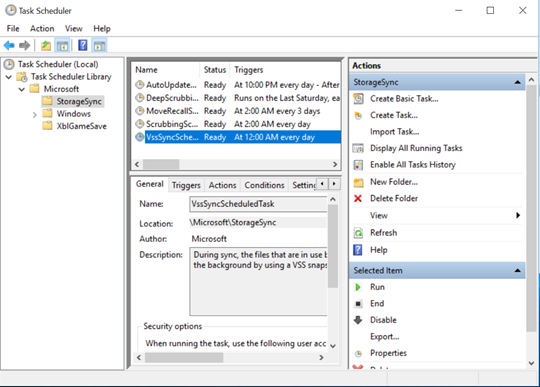The height and width of the screenshot is (387, 540).
Task: Click the New Folder icon
Action: pyautogui.click(x=358, y=182)
